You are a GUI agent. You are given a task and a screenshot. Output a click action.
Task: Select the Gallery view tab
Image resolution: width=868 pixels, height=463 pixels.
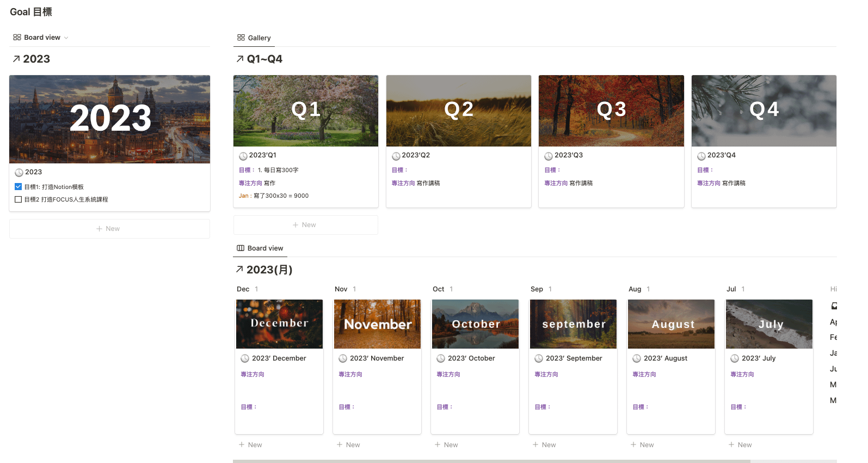point(254,38)
